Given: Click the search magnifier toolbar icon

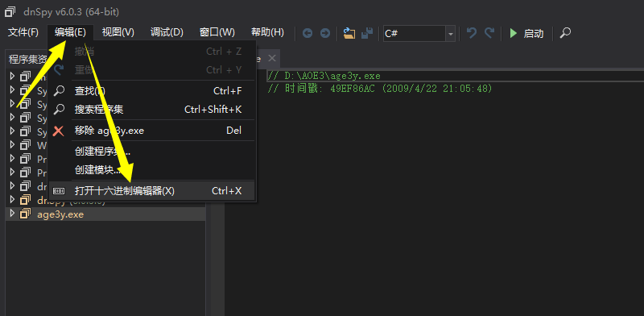Looking at the screenshot, I should coord(565,33).
